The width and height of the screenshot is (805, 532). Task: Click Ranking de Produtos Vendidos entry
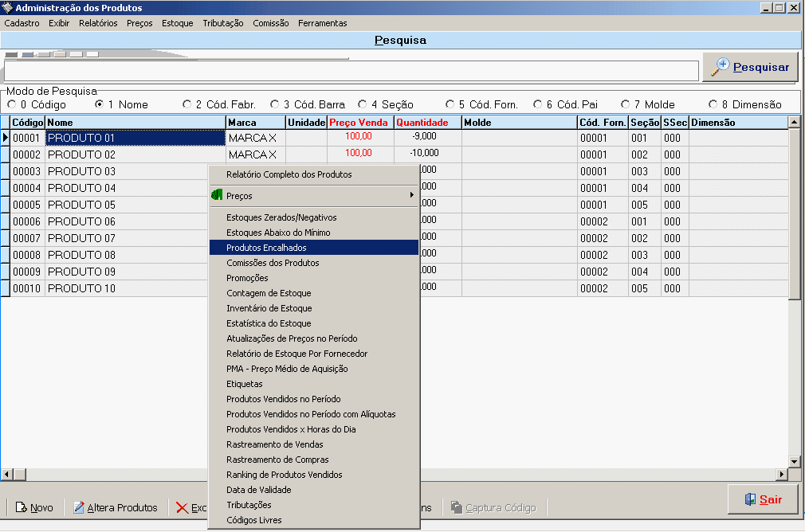coord(284,475)
